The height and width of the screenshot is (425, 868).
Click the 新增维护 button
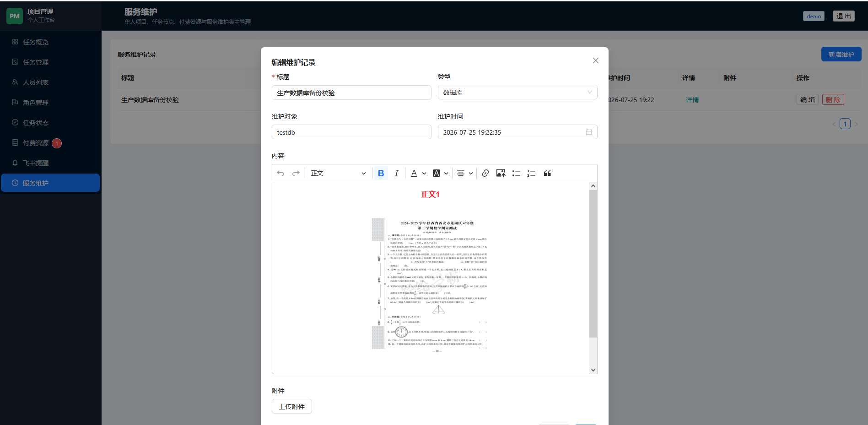841,54
